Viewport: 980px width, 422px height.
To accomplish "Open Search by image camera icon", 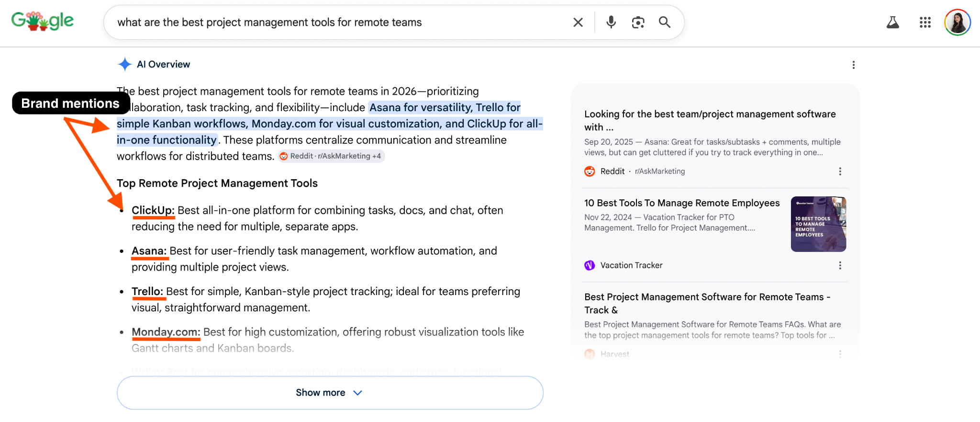I will pos(638,23).
